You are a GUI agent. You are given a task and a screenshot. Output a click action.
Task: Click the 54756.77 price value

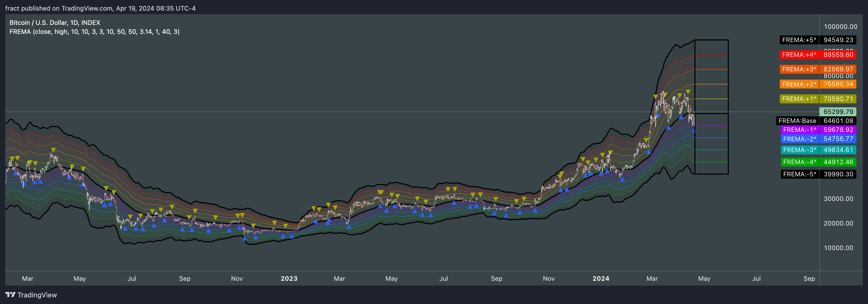tap(838, 139)
